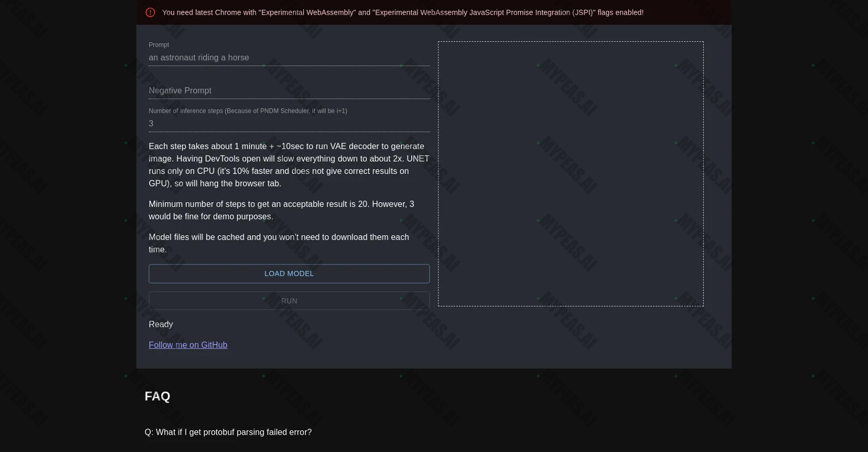Click the Ready status text
This screenshot has height=452, width=868.
(161, 324)
